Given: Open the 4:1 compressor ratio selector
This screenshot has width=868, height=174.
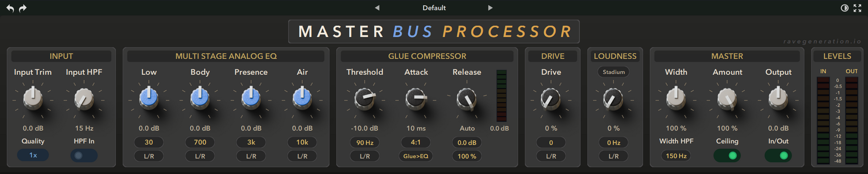Looking at the screenshot, I should (416, 142).
